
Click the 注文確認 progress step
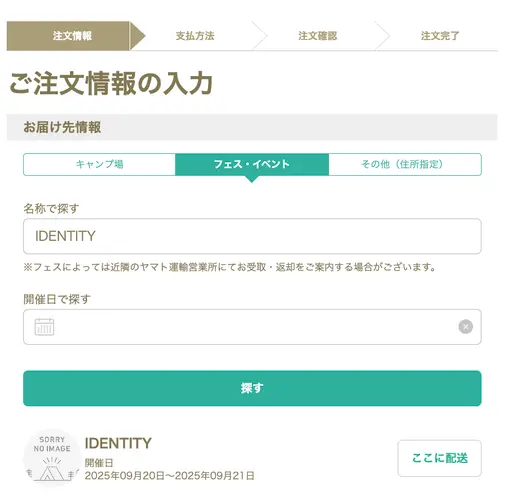point(317,36)
